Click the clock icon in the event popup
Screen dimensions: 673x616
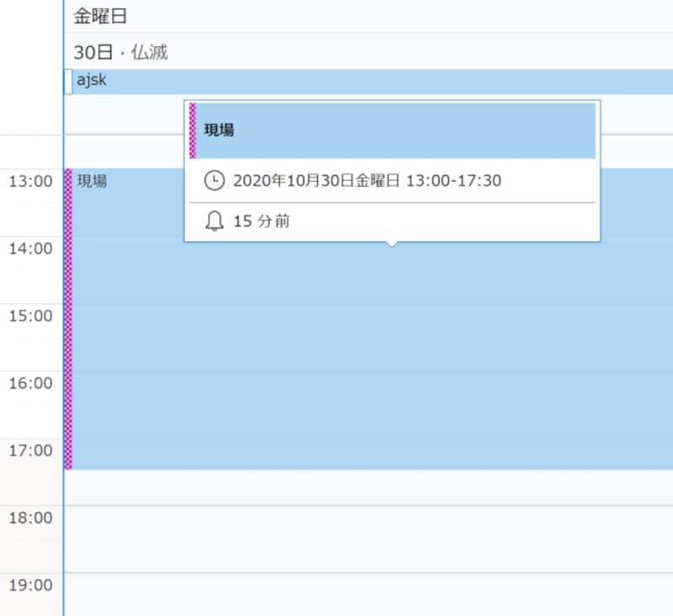coord(213,181)
